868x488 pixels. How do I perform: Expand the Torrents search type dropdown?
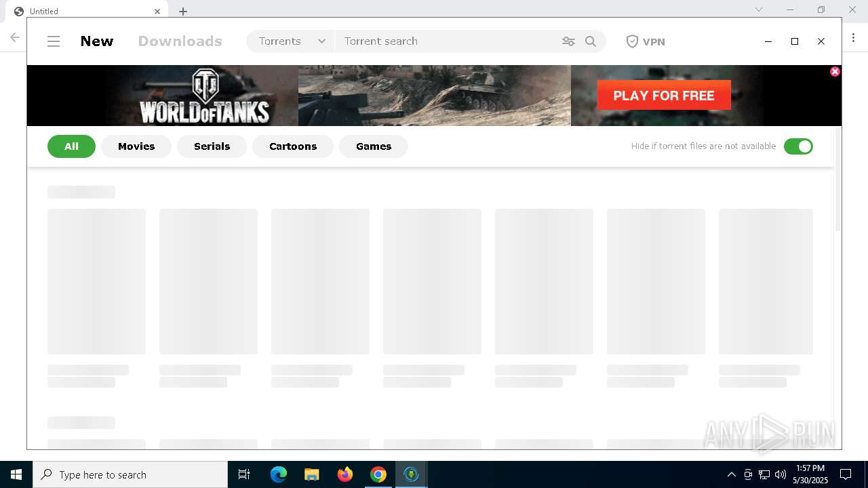point(292,41)
